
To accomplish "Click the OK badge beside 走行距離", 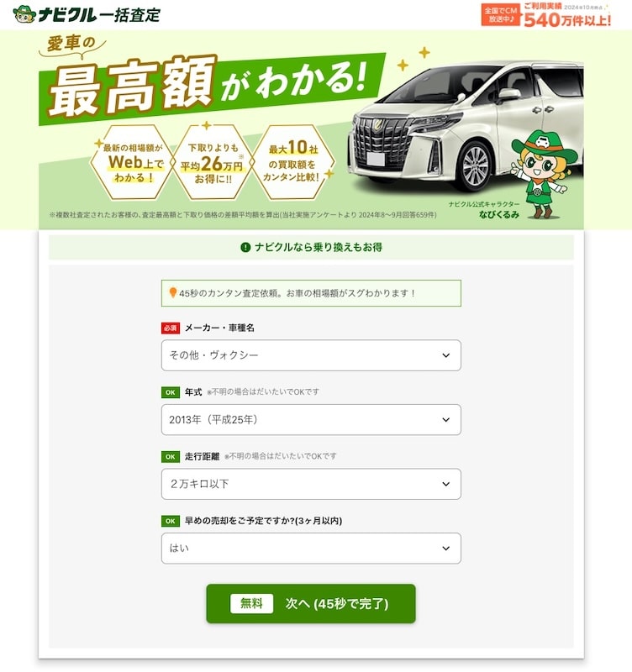I will [x=171, y=456].
